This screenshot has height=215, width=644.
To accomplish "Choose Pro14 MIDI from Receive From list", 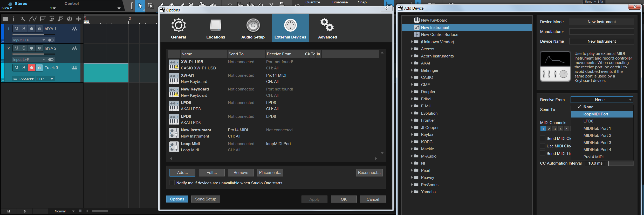I will tap(602, 157).
